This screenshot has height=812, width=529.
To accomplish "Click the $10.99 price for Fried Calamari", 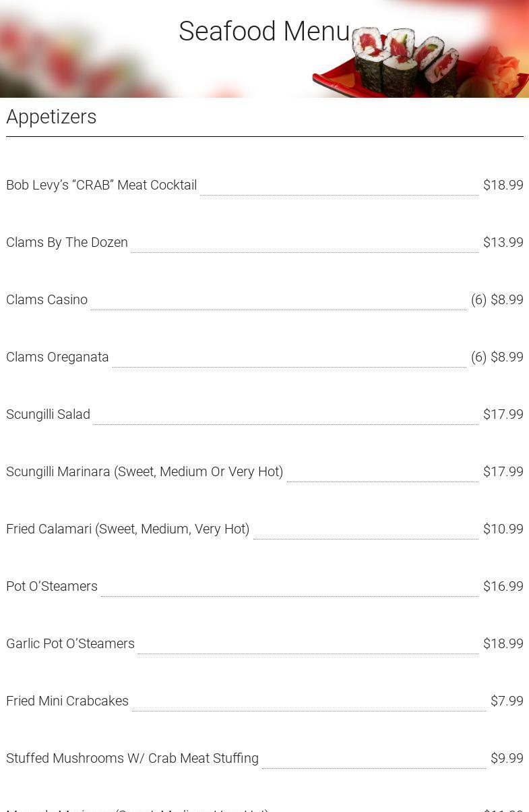I will (x=503, y=529).
